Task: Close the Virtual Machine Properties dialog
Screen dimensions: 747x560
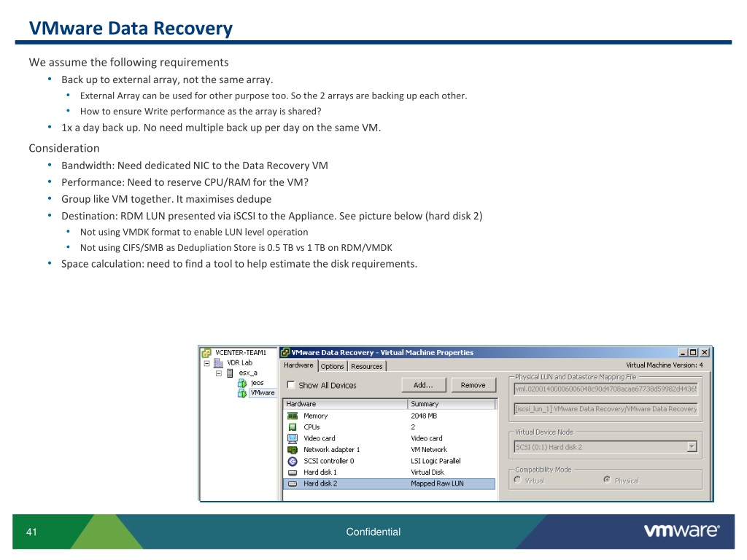Action: tap(705, 352)
